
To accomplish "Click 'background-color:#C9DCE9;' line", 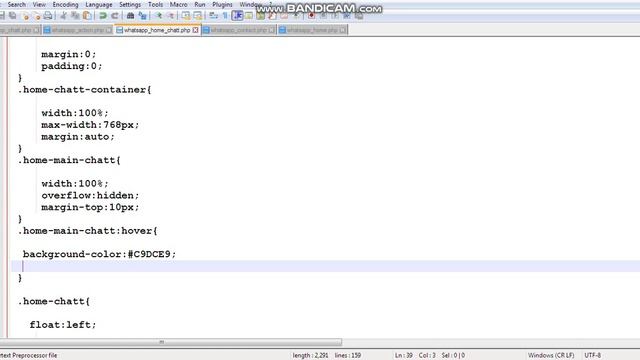I will click(99, 254).
